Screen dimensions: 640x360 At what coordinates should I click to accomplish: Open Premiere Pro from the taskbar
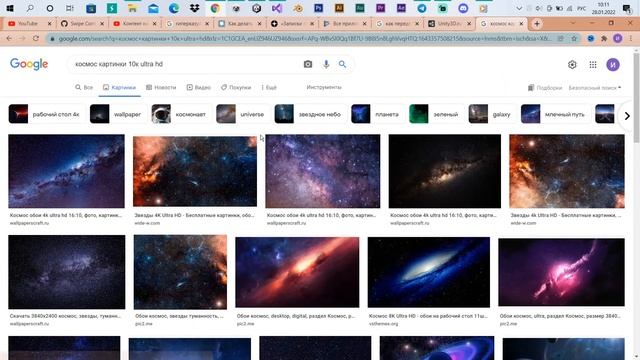[x=380, y=8]
